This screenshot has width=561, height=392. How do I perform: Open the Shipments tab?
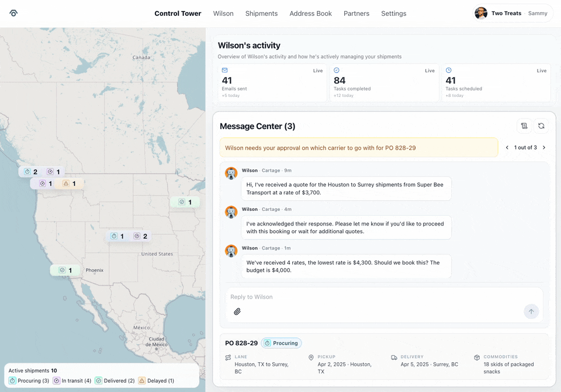[261, 13]
